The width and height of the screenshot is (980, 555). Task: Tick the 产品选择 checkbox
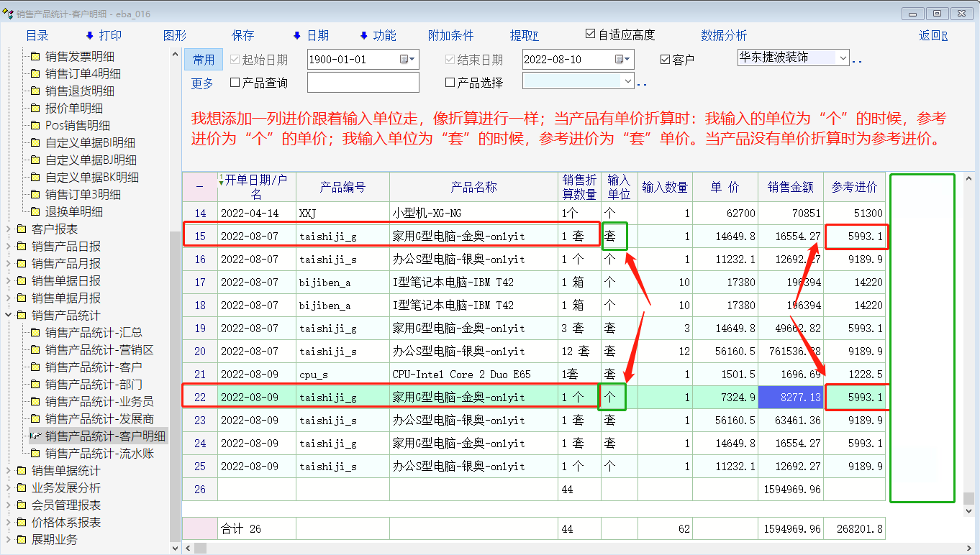point(450,83)
